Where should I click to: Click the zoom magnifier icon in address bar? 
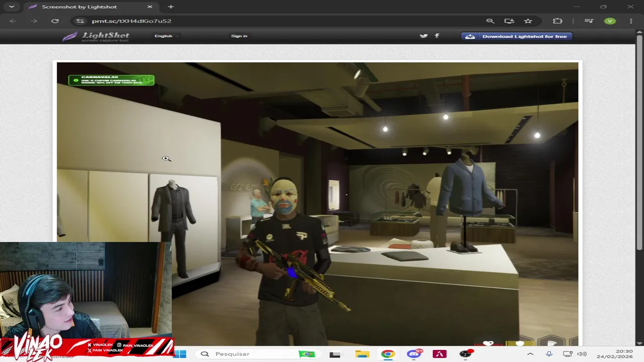490,21
